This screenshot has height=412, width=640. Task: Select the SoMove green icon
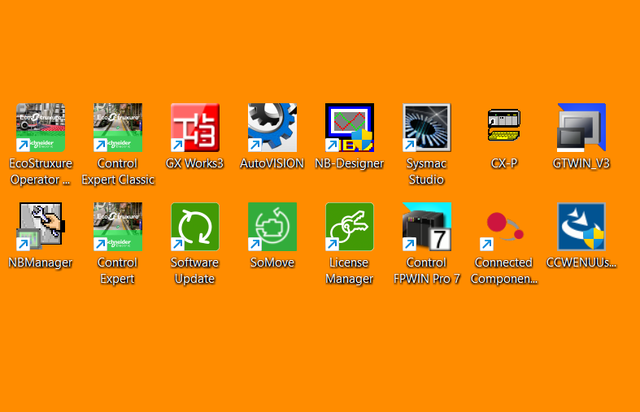pyautogui.click(x=272, y=226)
